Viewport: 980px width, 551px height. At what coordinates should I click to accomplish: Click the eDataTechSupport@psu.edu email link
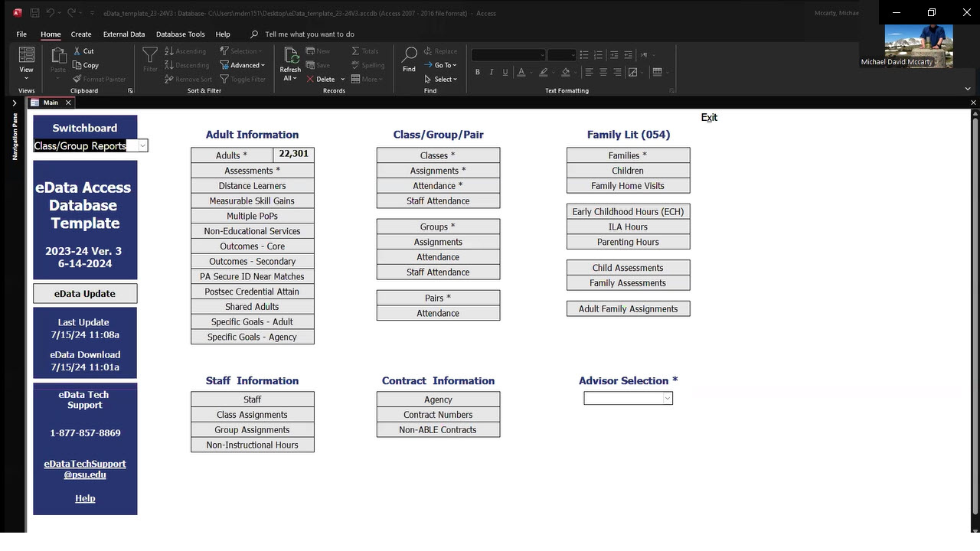tap(85, 469)
